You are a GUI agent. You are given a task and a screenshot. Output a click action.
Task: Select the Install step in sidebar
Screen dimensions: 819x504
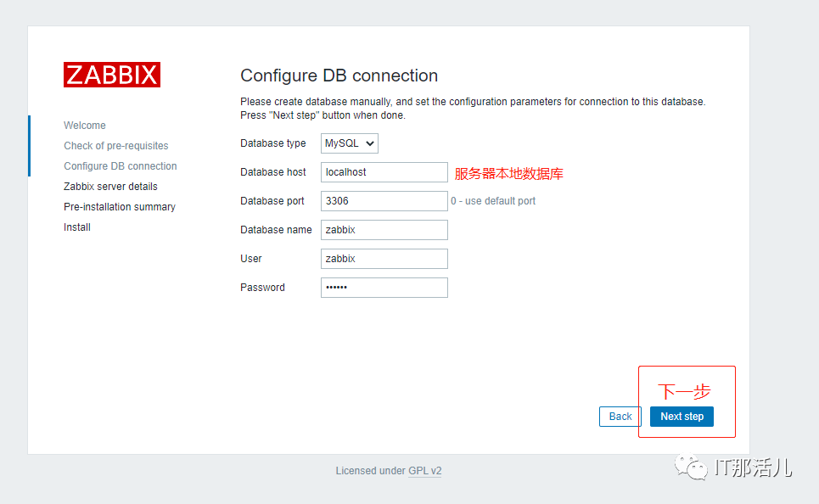click(76, 227)
